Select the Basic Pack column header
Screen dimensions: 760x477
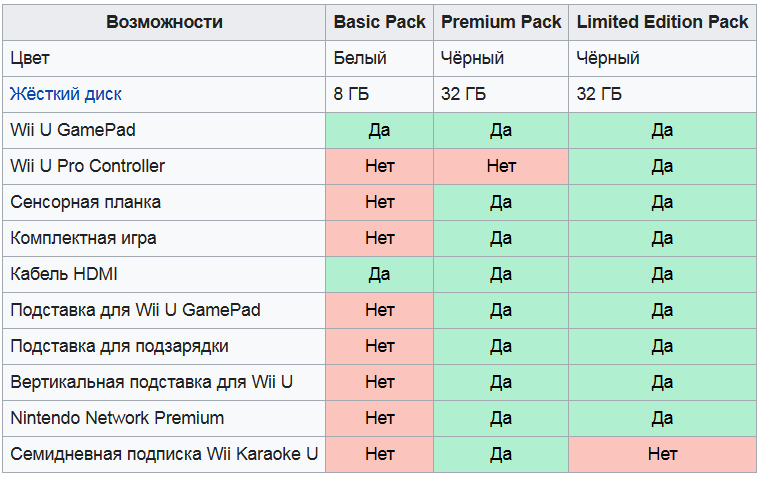(x=379, y=22)
